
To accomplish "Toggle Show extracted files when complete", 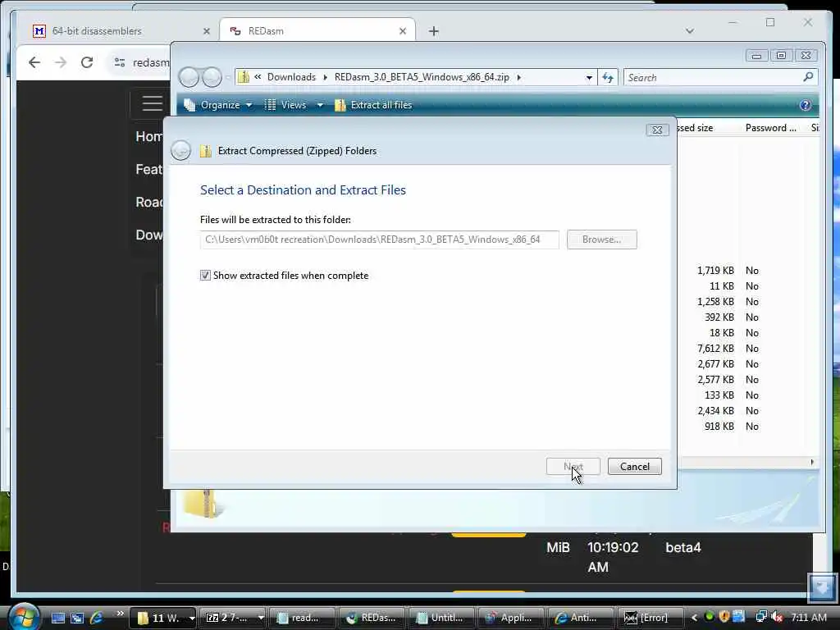I will click(x=205, y=276).
